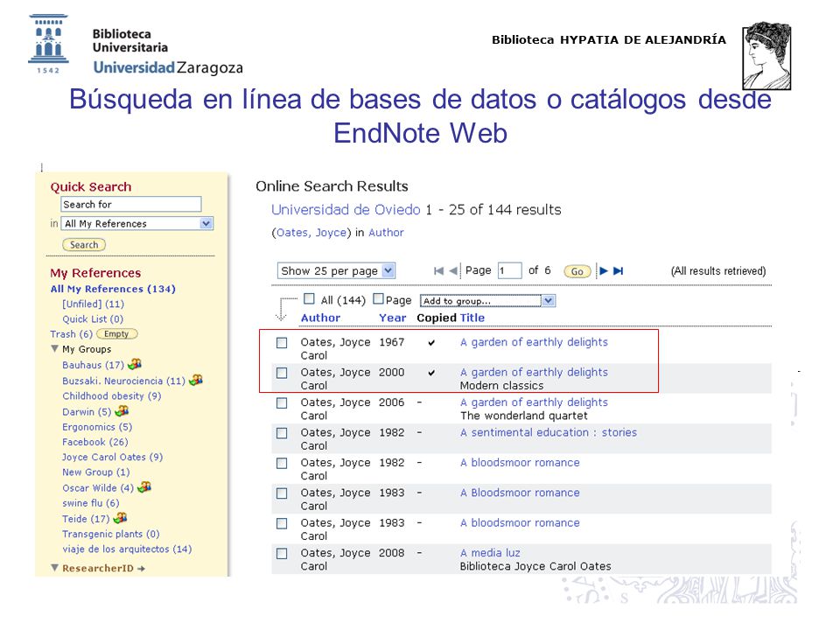
Task: Click shared icon beside Oscar Wilde
Action: pyautogui.click(x=144, y=487)
